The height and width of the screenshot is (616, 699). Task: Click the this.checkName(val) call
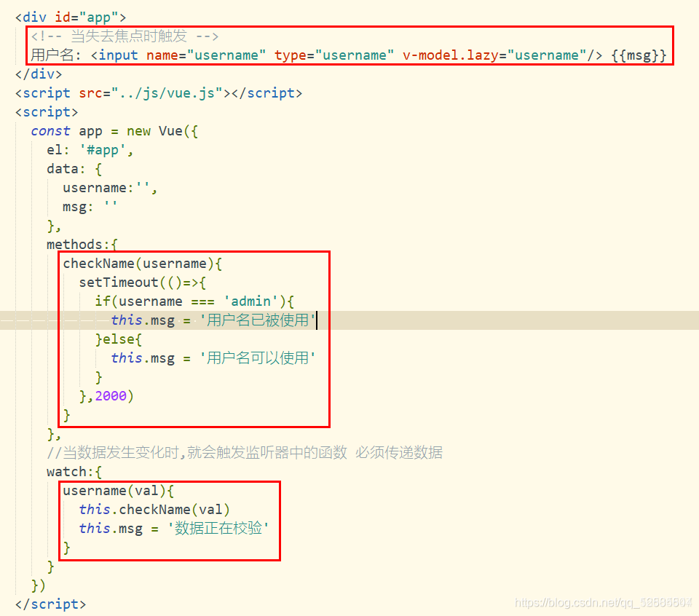tap(154, 510)
